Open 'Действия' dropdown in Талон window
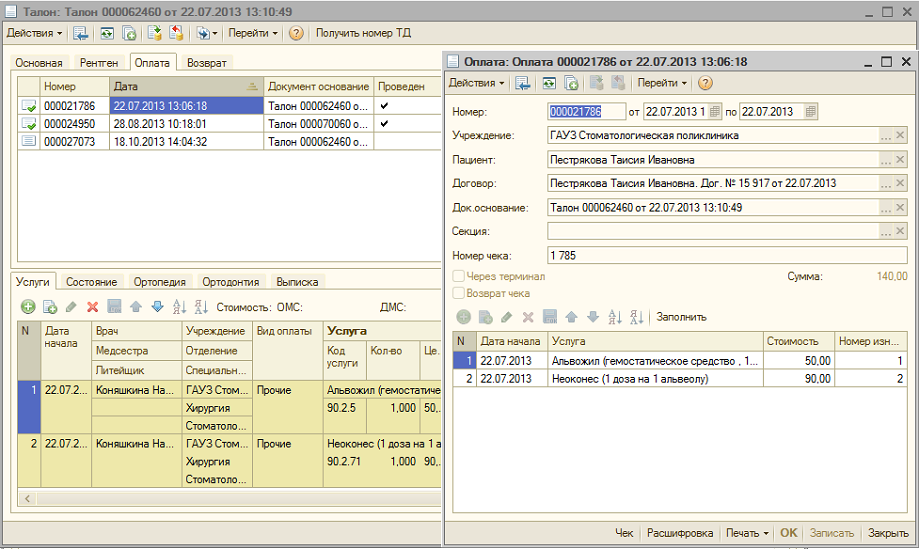919x549 pixels. click(x=35, y=33)
